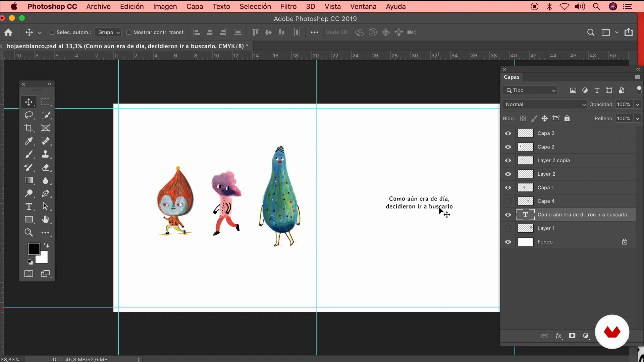Open the Filtro menu

[x=288, y=6]
